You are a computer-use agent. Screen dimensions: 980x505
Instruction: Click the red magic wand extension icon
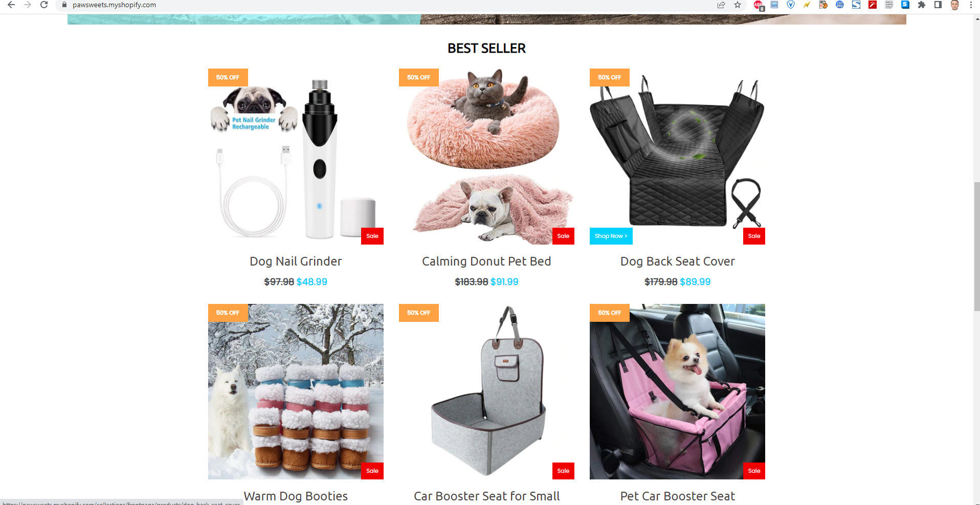(873, 5)
